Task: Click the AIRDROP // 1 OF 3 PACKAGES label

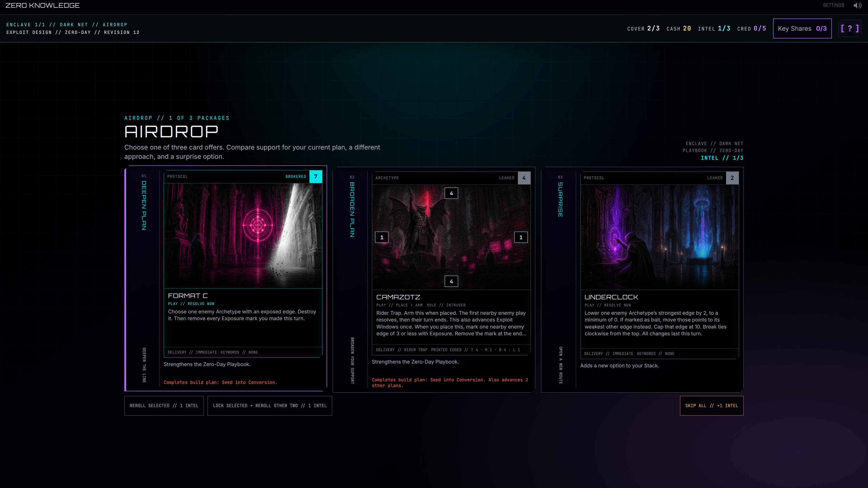Action: coord(177,118)
